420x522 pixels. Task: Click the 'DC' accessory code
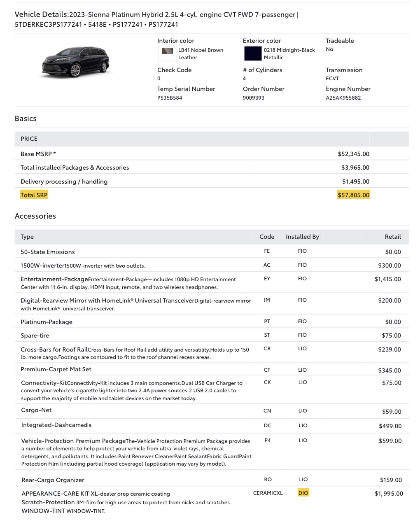pyautogui.click(x=268, y=426)
